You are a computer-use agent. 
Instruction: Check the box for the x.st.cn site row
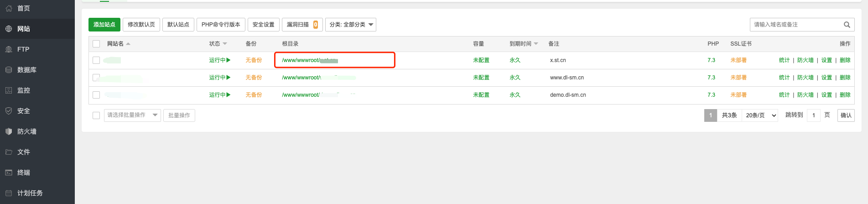tap(96, 60)
